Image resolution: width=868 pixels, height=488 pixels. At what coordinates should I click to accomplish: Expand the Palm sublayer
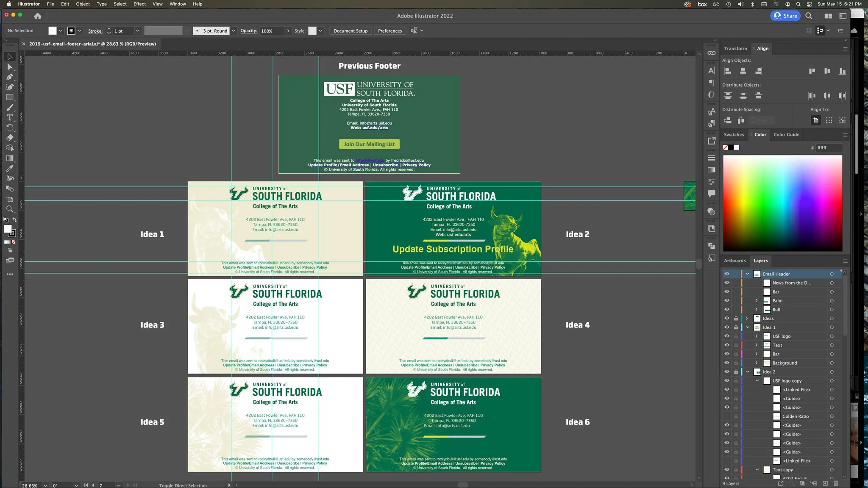point(757,301)
